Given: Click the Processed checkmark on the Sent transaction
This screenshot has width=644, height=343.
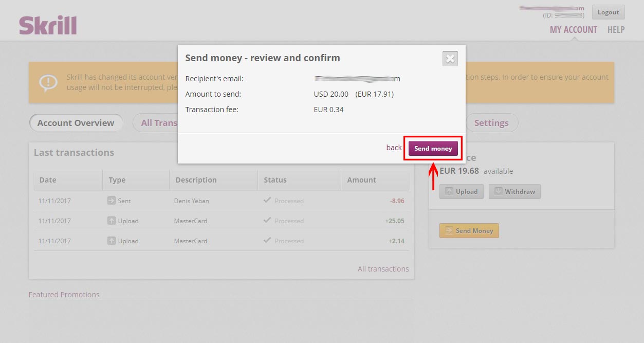Looking at the screenshot, I should click(x=266, y=201).
